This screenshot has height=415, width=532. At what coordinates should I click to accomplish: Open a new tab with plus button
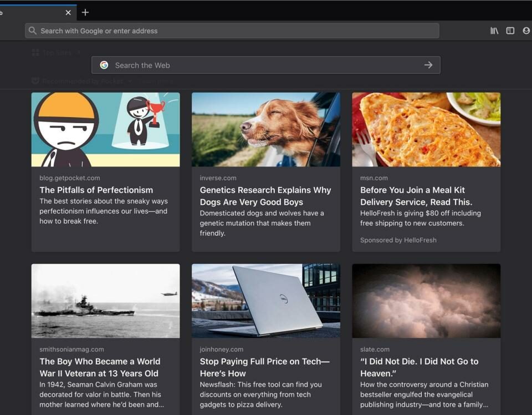(x=85, y=13)
